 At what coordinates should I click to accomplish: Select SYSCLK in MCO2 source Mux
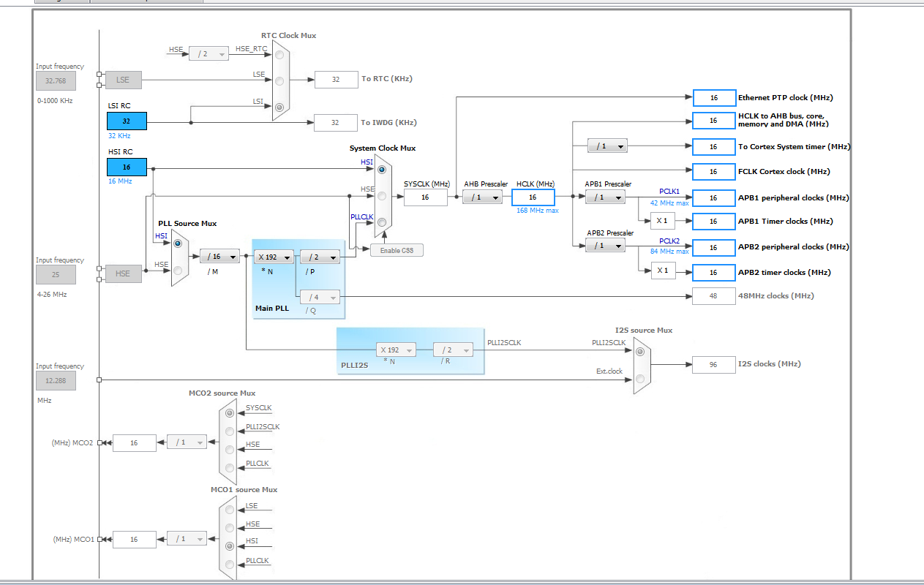(x=230, y=414)
